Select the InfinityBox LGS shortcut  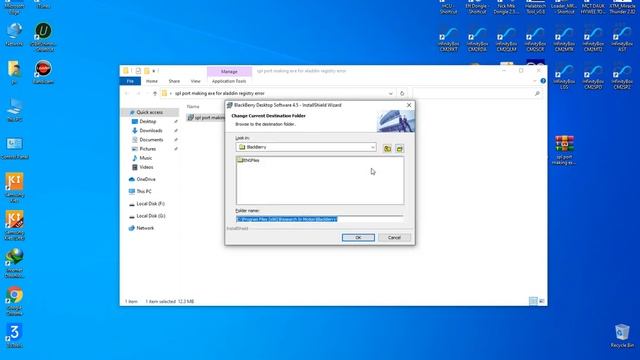pos(564,77)
